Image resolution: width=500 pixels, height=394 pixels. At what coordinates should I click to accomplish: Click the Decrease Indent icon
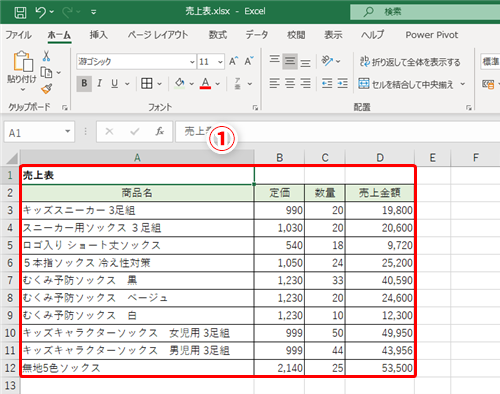327,83
